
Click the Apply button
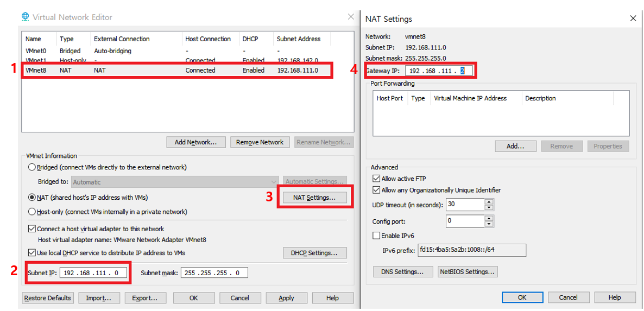(286, 298)
